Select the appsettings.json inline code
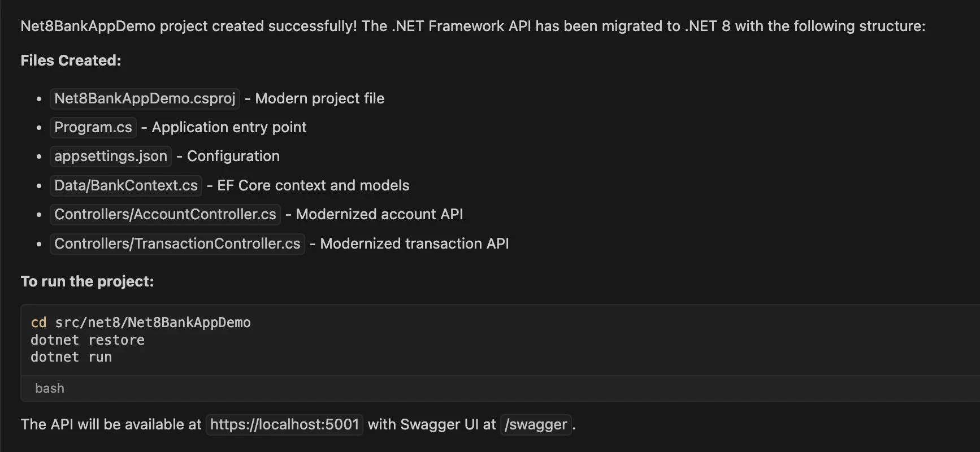 [x=111, y=156]
